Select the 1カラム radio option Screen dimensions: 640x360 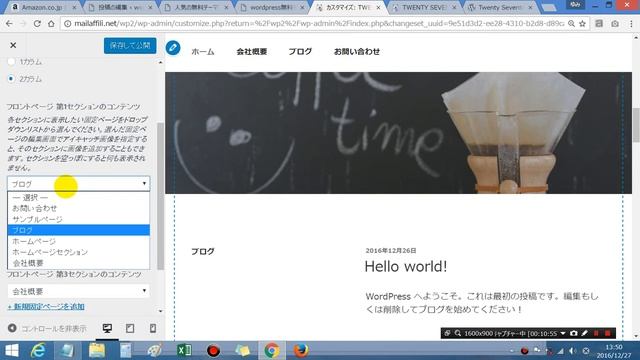click(x=11, y=62)
